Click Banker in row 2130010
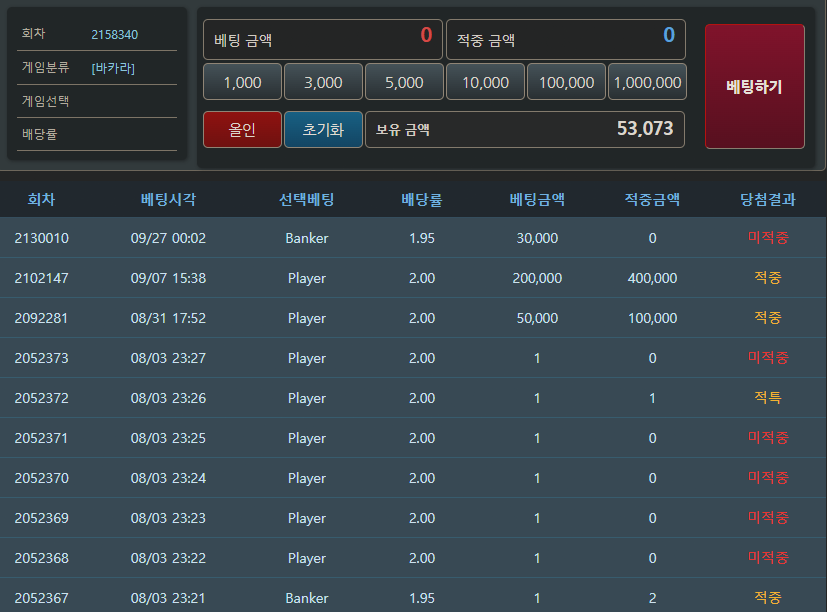 306,238
